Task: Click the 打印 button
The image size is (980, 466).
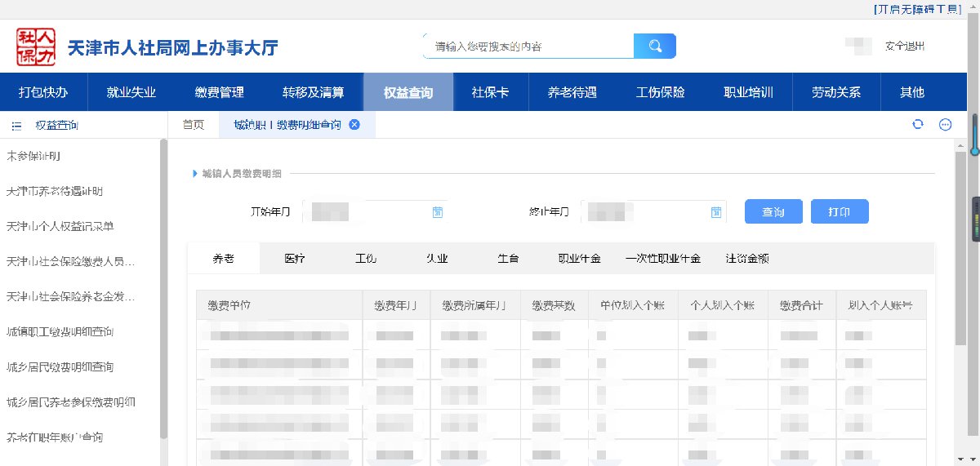Action: [x=839, y=211]
